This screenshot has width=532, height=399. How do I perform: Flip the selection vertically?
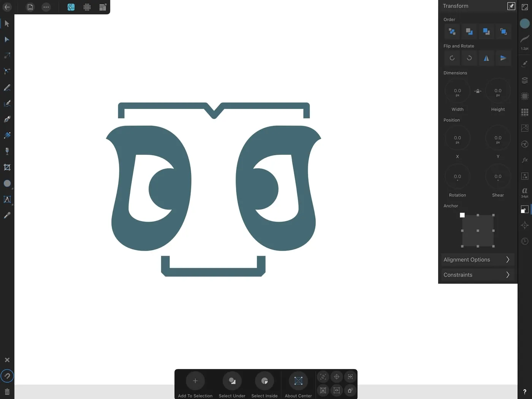coord(503,58)
